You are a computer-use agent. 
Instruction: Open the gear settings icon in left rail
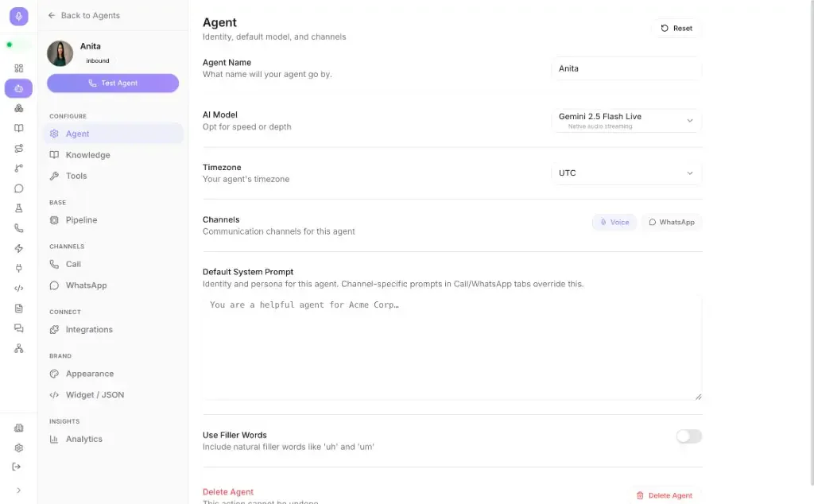tap(19, 448)
